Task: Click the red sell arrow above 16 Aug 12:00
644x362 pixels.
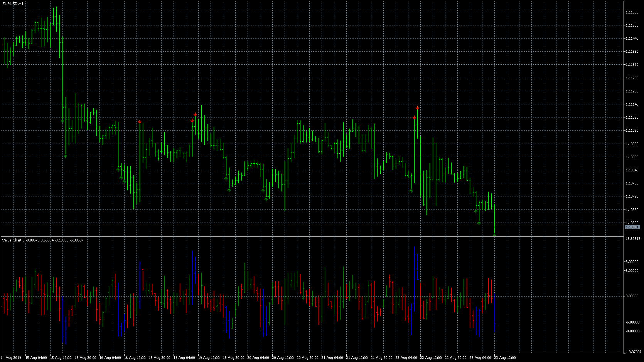Action: [140, 122]
